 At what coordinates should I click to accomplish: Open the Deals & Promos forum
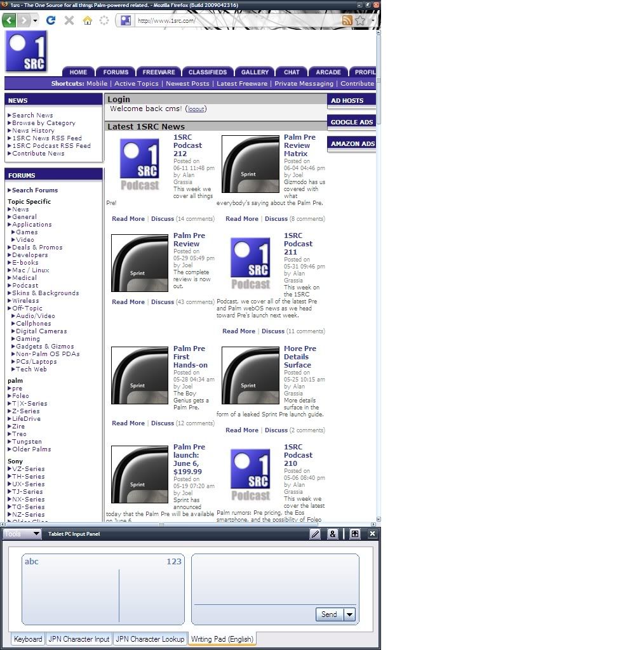pyautogui.click(x=37, y=247)
